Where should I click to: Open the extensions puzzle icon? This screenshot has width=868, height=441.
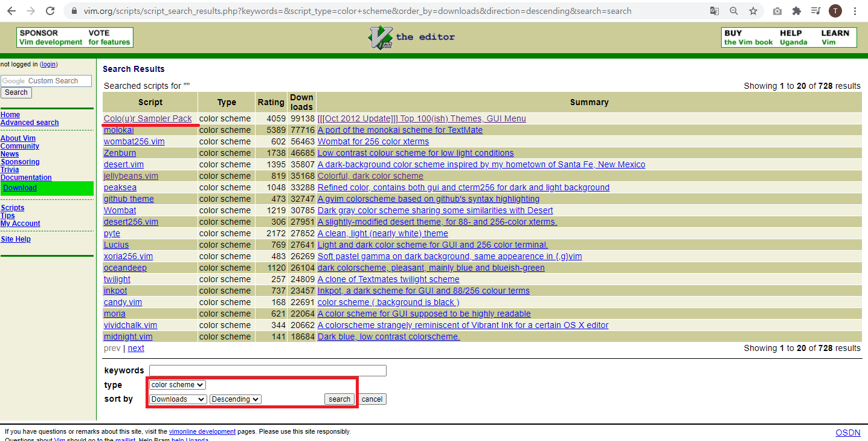[797, 11]
